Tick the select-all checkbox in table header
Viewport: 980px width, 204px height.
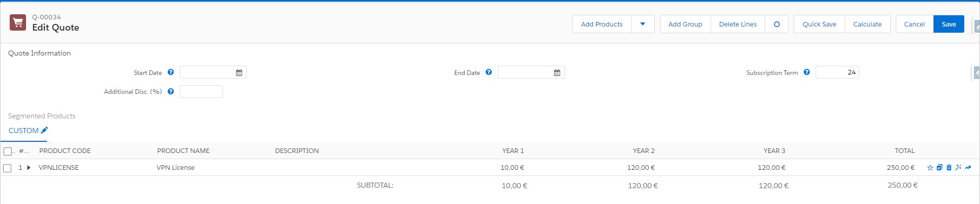tap(8, 151)
